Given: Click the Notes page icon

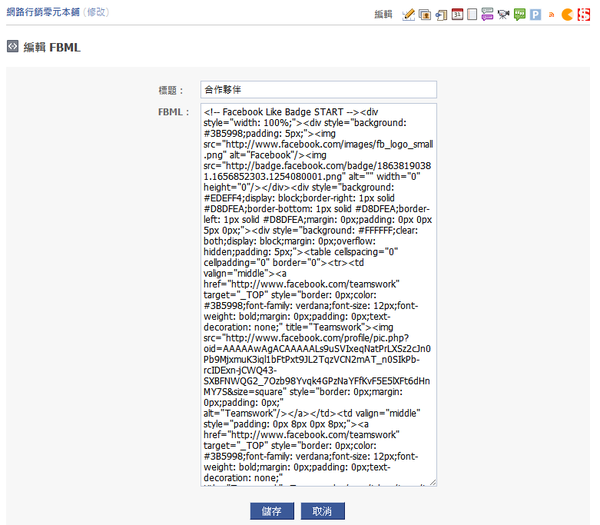Looking at the screenshot, I should (472, 15).
